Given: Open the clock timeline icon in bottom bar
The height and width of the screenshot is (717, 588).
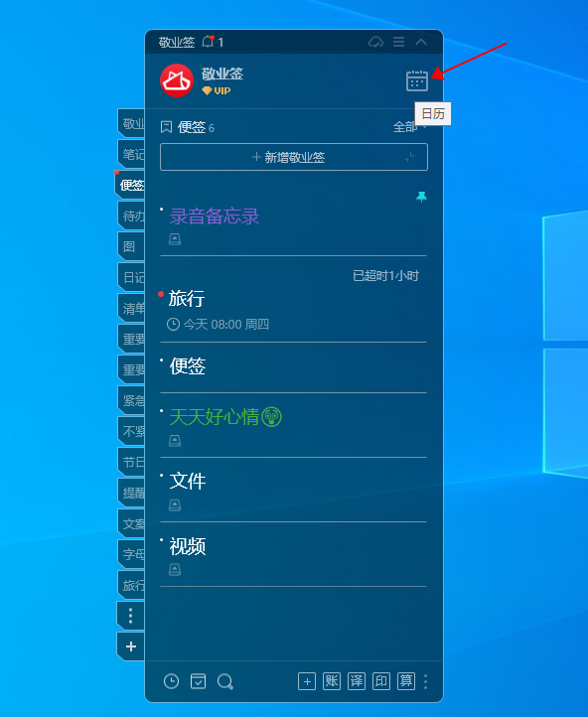Looking at the screenshot, I should coord(171,681).
